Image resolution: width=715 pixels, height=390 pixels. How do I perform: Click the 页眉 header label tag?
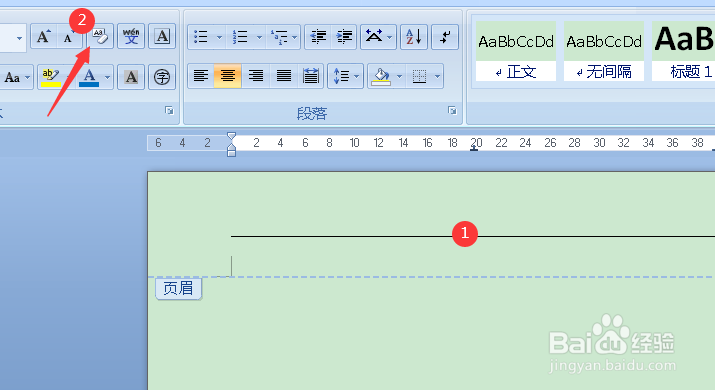tap(178, 288)
